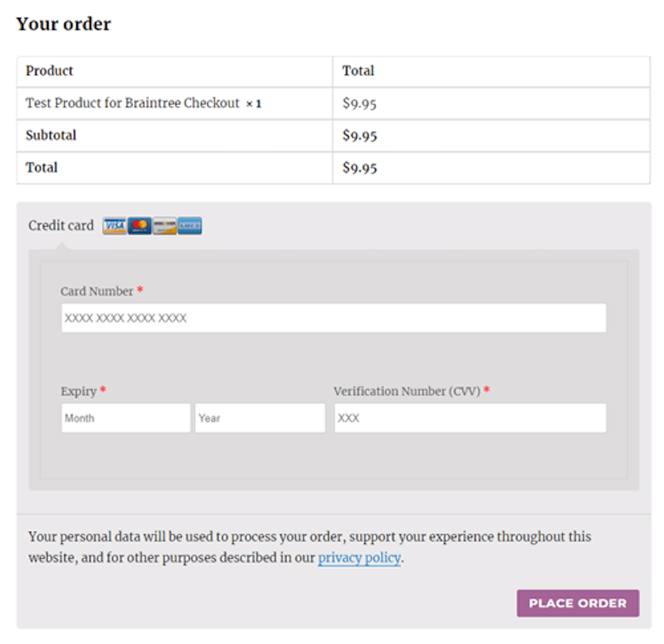Click the bold Total row label
Image resolution: width=664 pixels, height=644 pixels.
[x=41, y=167]
